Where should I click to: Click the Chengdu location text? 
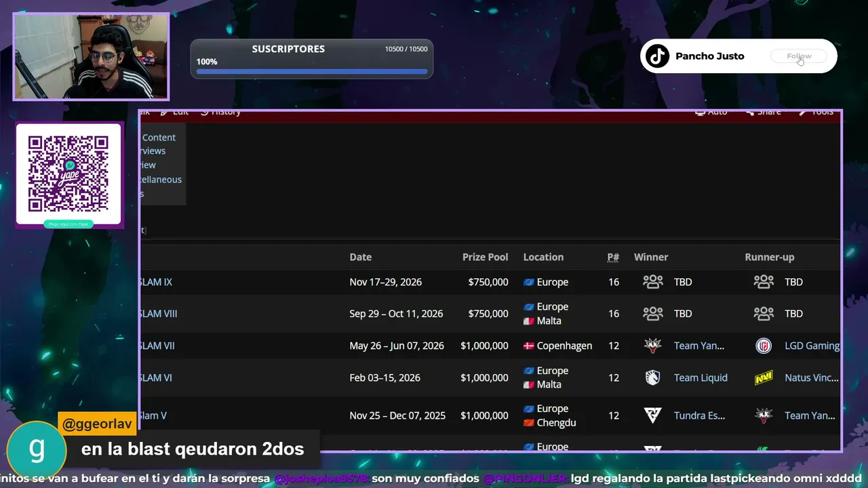tap(556, 423)
